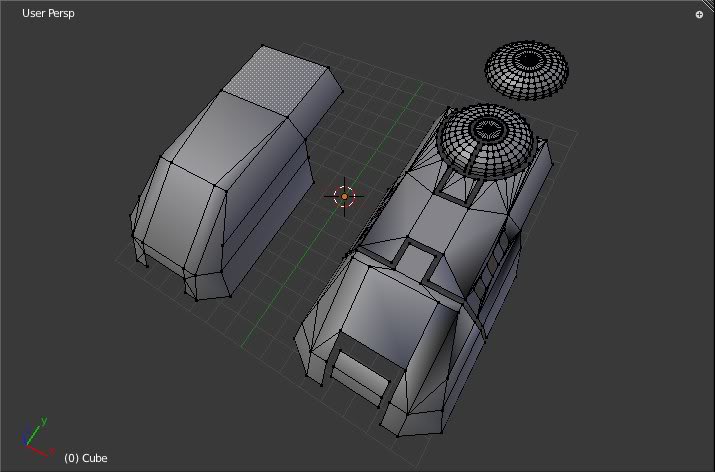The width and height of the screenshot is (715, 472).
Task: Click the "(0) Cube" object name label
Action: [x=86, y=458]
